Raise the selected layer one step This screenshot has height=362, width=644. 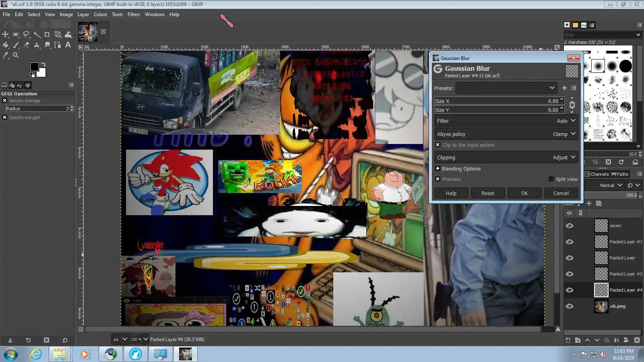(x=587, y=340)
